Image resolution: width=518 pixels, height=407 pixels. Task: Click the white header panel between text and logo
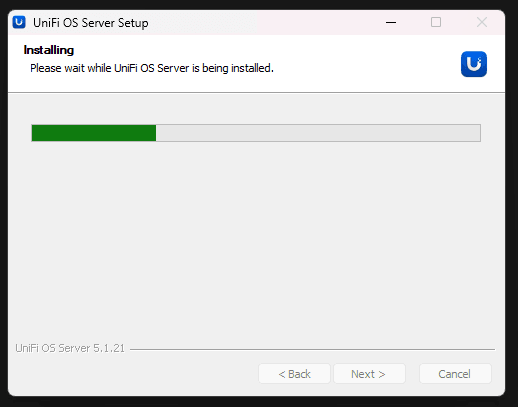367,64
